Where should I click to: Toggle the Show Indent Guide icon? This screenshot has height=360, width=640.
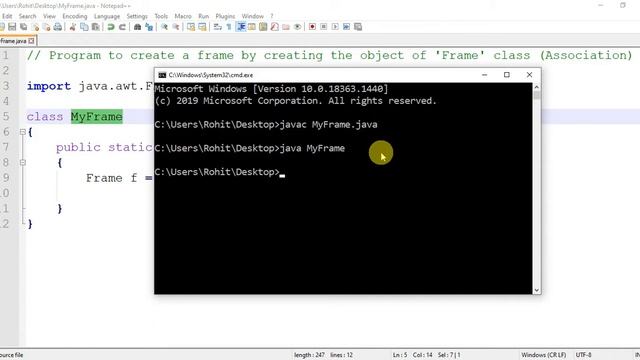pyautogui.click(x=241, y=27)
